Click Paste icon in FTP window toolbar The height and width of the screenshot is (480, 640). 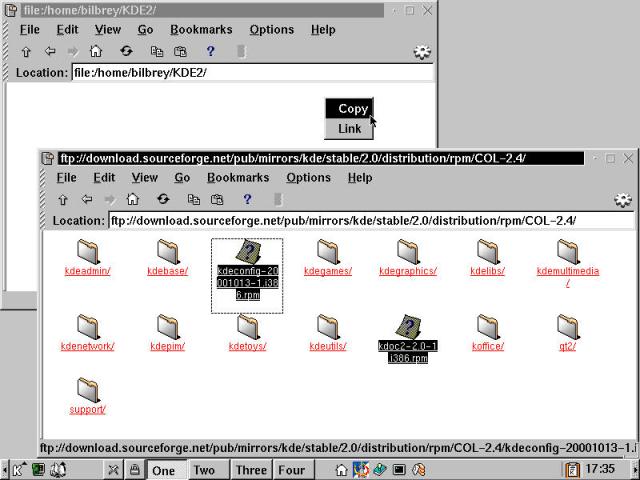pos(217,199)
